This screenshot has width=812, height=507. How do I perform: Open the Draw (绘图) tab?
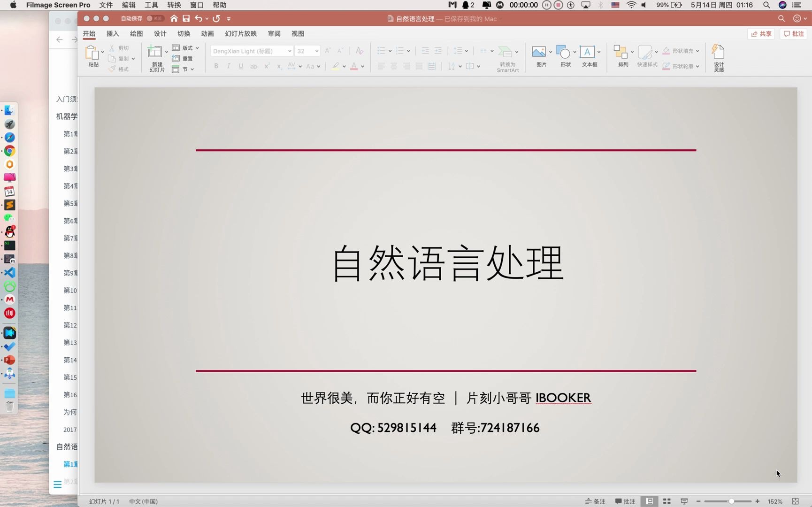point(137,34)
